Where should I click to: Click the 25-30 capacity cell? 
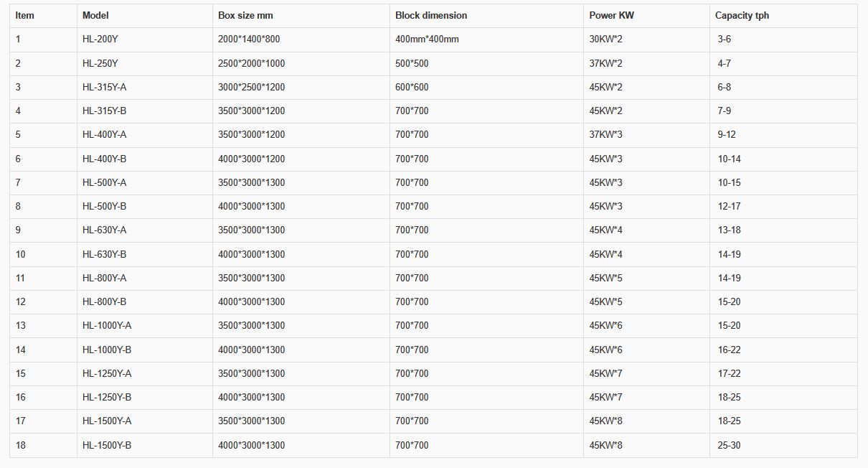pyautogui.click(x=729, y=445)
